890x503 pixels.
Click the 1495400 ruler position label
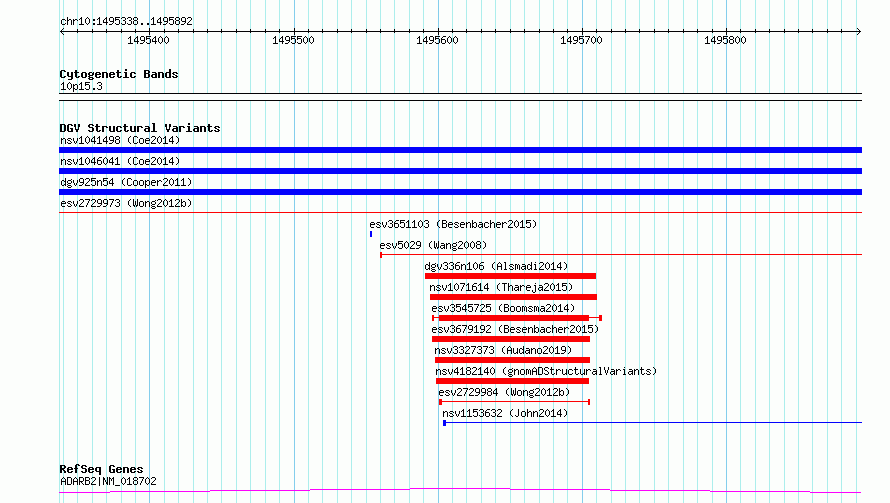[148, 40]
